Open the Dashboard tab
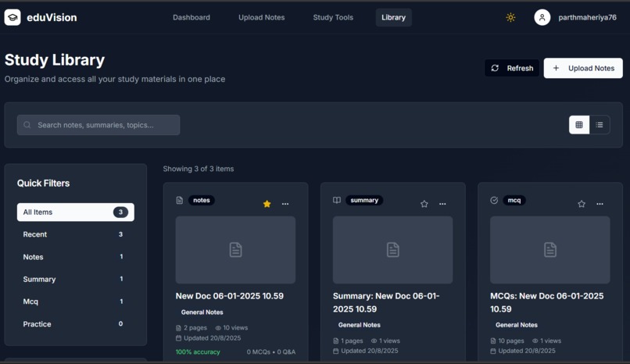Image resolution: width=630 pixels, height=364 pixels. pyautogui.click(x=192, y=17)
